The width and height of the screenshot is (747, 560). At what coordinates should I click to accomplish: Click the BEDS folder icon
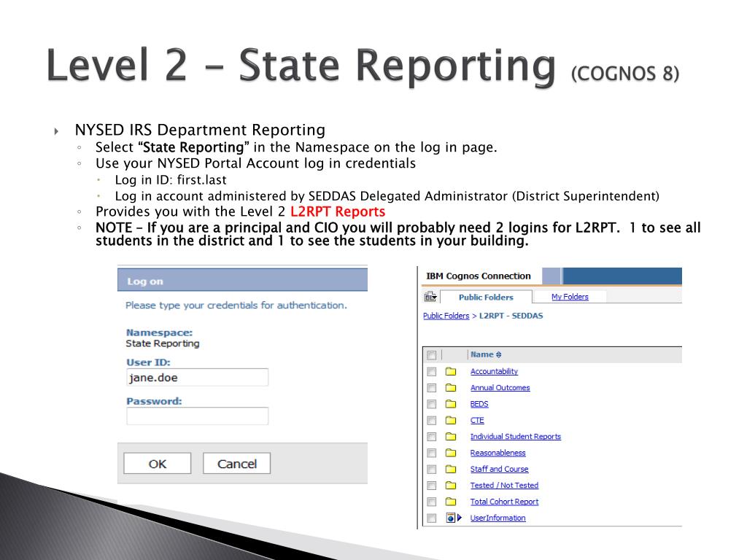coord(451,404)
